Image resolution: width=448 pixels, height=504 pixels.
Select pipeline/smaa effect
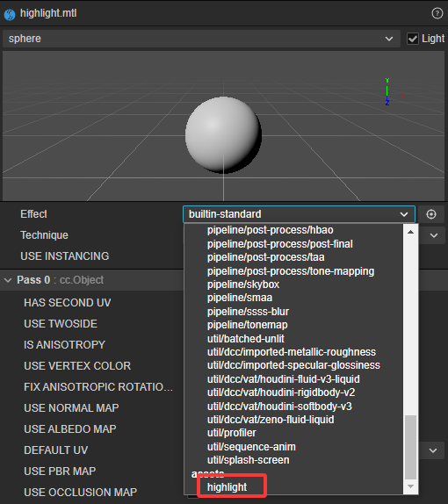(x=240, y=298)
